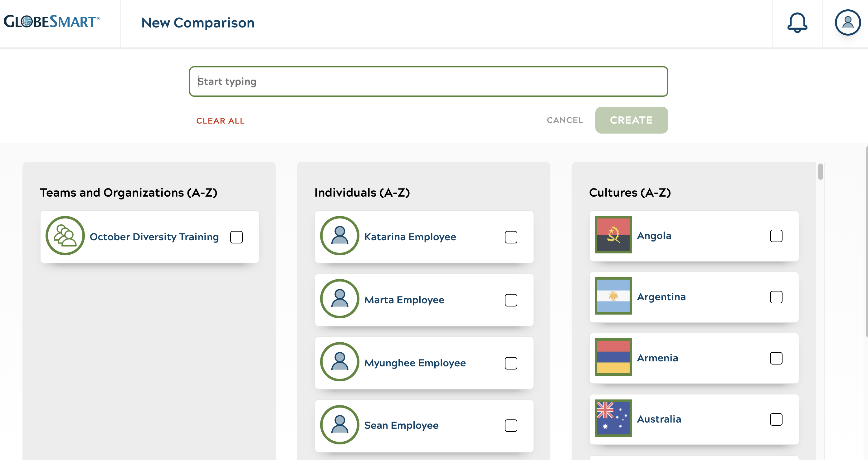Image resolution: width=868 pixels, height=460 pixels.
Task: Open the user profile menu
Action: [848, 22]
